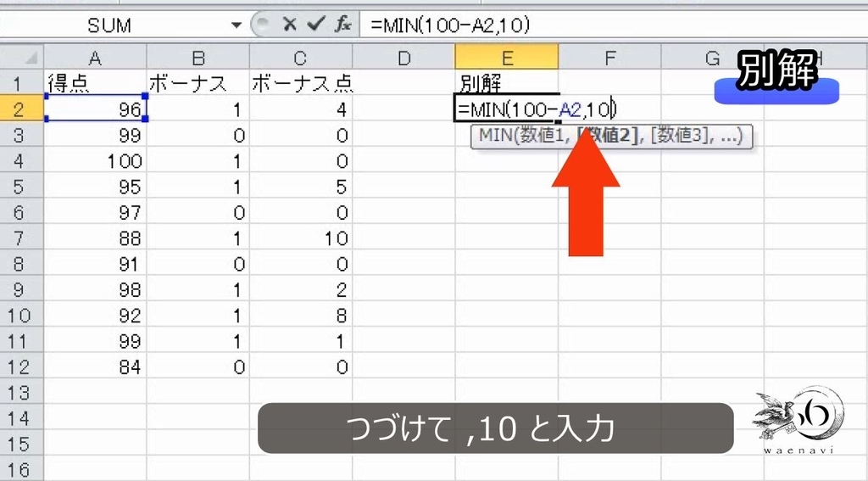Viewport: 868px width, 481px height.
Task: Click cell C11 with bonus value 1
Action: (x=301, y=341)
